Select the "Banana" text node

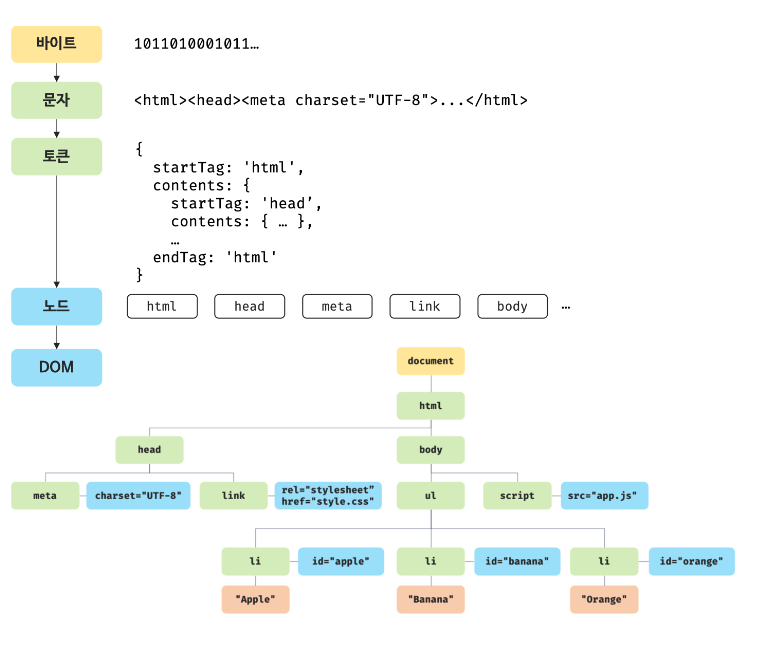[x=431, y=599]
